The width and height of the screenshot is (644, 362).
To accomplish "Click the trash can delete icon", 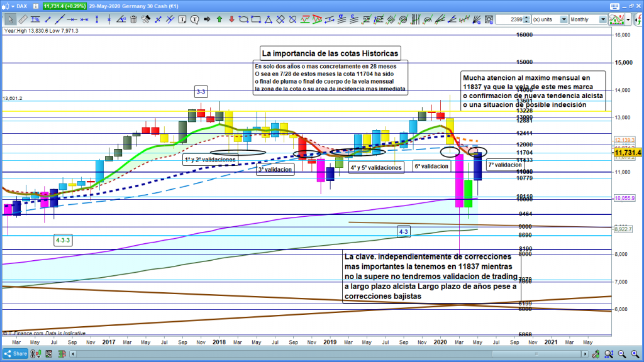I will [x=133, y=19].
